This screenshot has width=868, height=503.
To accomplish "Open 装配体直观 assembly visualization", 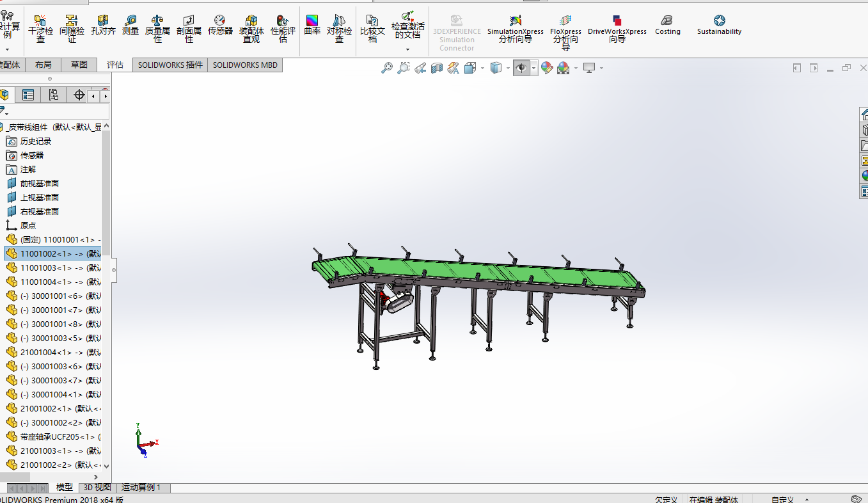I will click(x=251, y=29).
